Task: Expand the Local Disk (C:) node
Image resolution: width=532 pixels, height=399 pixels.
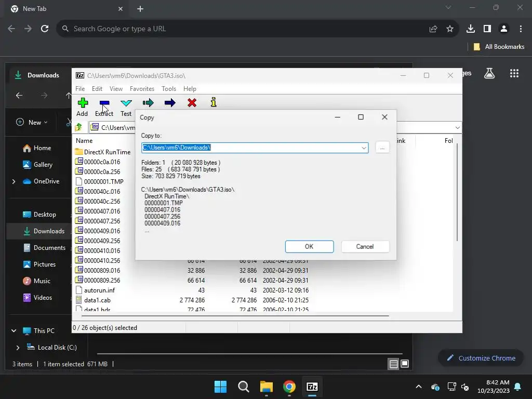Action: click(18, 348)
